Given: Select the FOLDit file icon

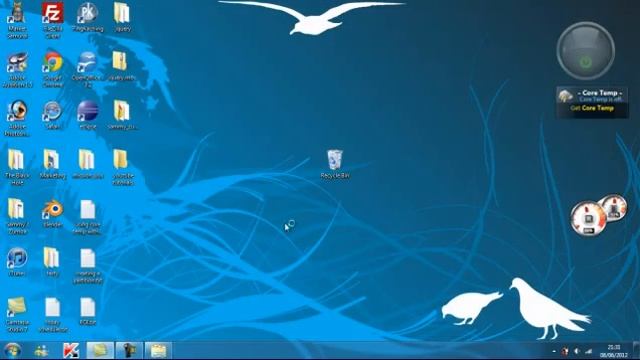Looking at the screenshot, I should coord(87,311).
